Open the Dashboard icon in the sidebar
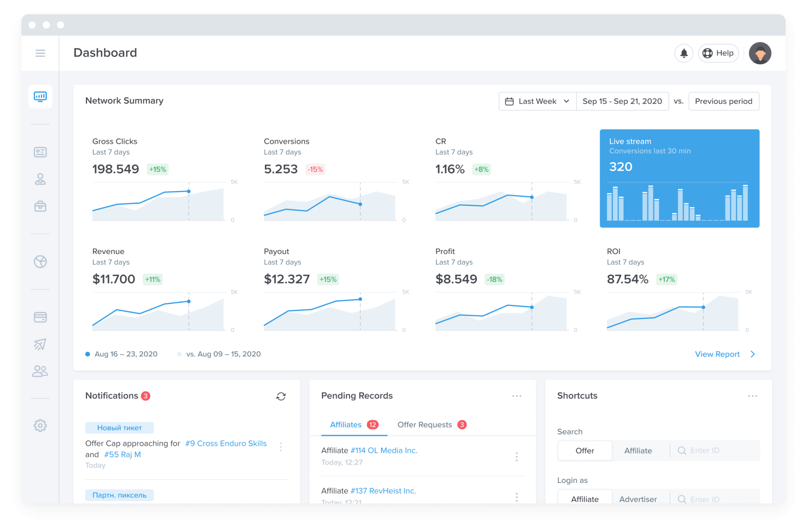The height and width of the screenshot is (532, 807). pyautogui.click(x=40, y=97)
